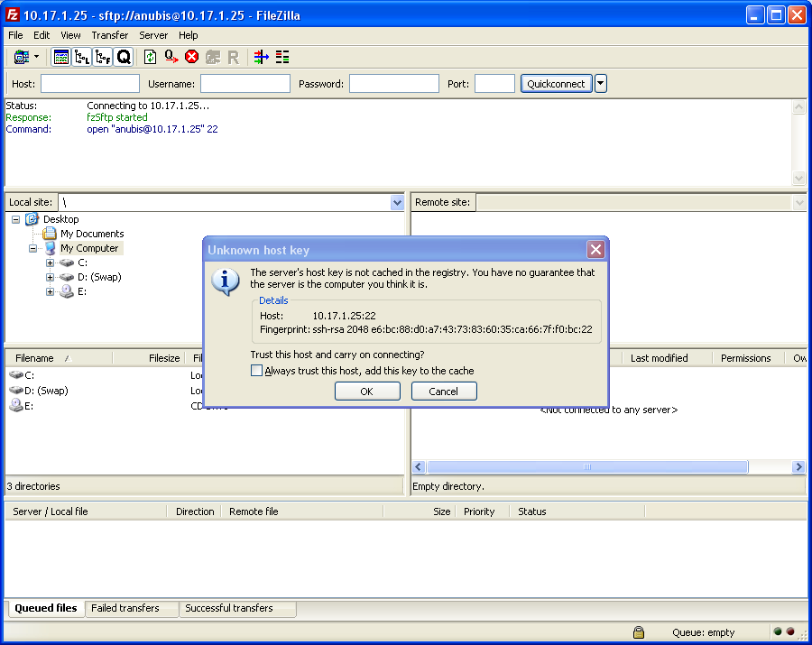Expand the D: (Swap) tree node
This screenshot has height=645, width=812.
coord(50,278)
